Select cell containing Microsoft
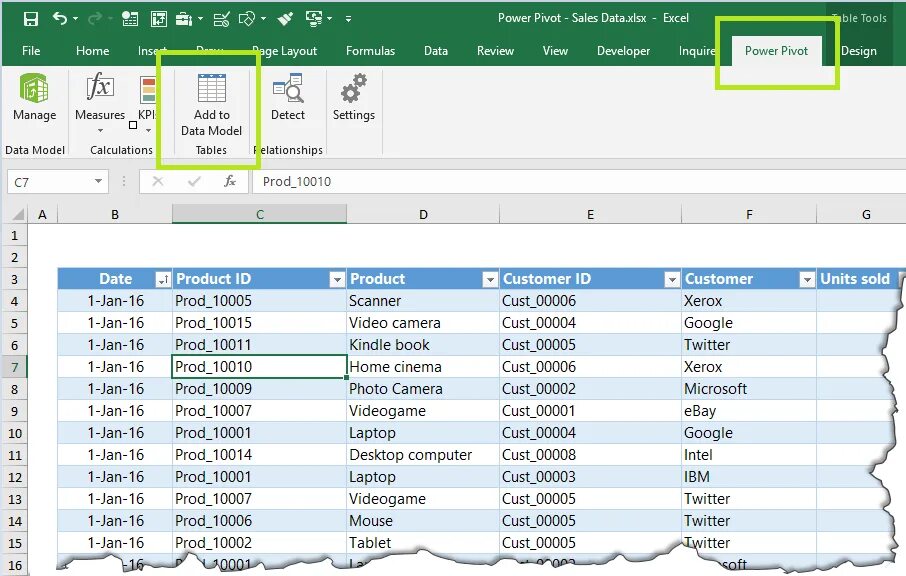Viewport: 906px width, 576px height. coord(749,389)
